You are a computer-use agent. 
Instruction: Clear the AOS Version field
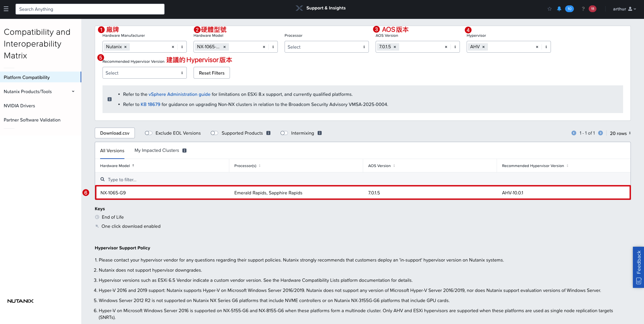pos(446,47)
